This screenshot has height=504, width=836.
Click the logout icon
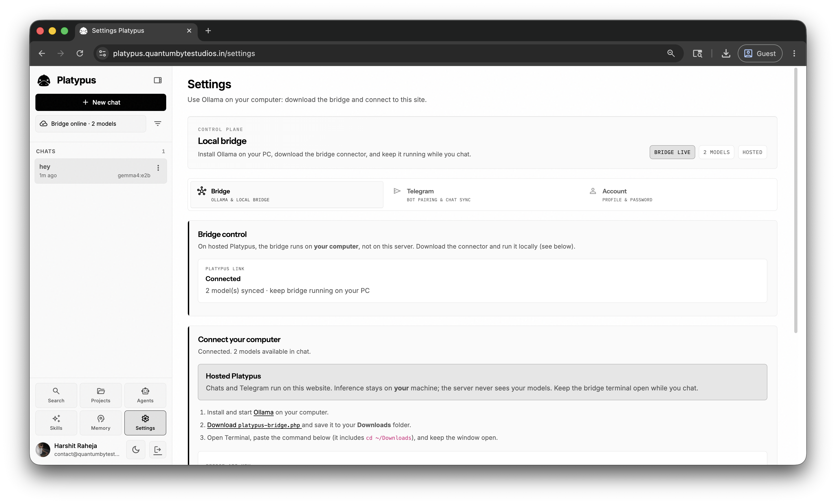click(158, 450)
